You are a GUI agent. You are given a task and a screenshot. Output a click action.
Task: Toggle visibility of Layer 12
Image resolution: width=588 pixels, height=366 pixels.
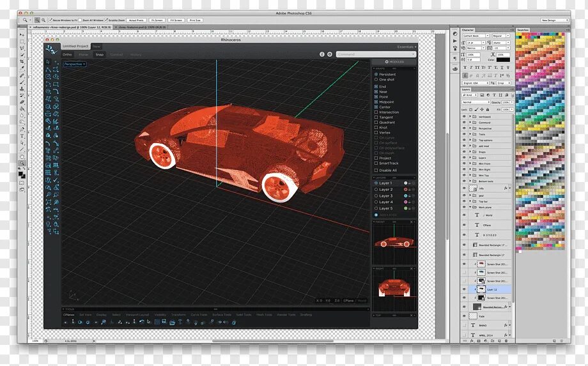coord(464,289)
